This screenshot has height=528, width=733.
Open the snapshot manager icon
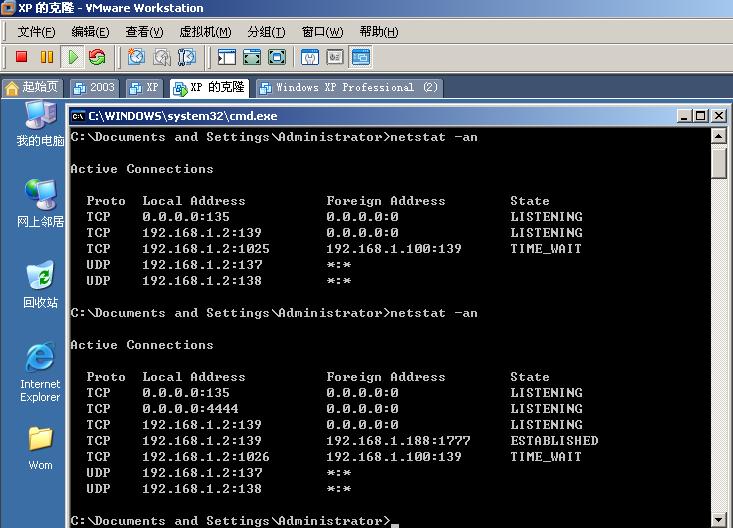tap(186, 58)
